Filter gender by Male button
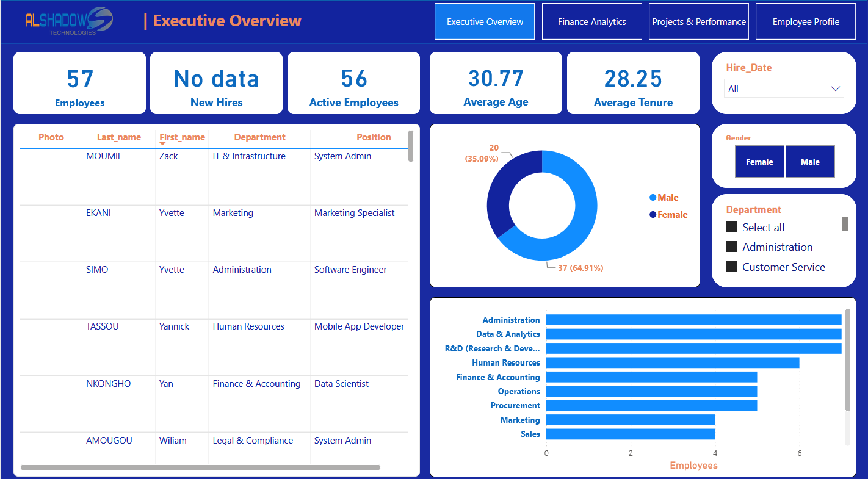868x479 pixels. 810,162
